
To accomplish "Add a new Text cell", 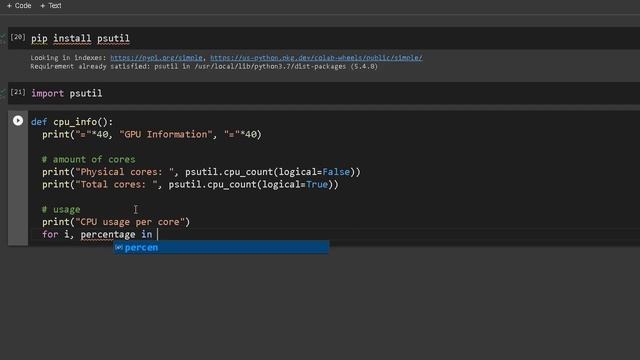I will (51, 6).
